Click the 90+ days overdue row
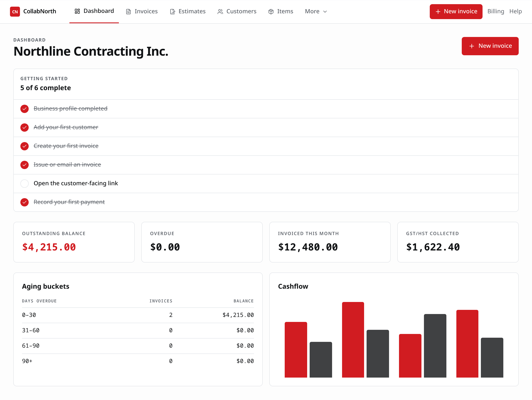 click(138, 361)
